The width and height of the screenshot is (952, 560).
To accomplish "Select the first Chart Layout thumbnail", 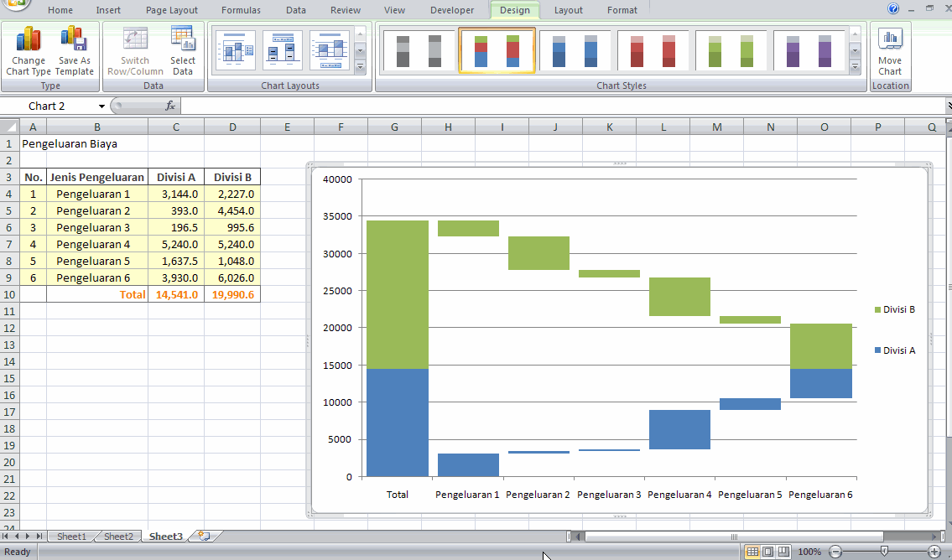I will [x=235, y=50].
